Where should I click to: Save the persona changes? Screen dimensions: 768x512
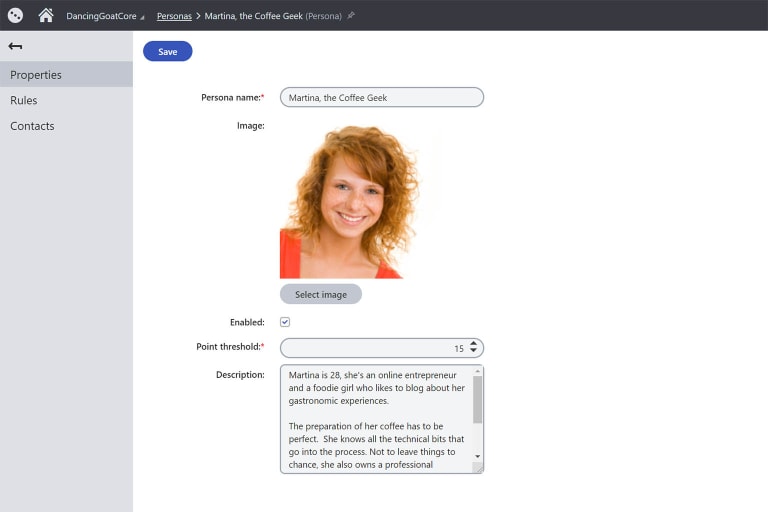click(168, 51)
